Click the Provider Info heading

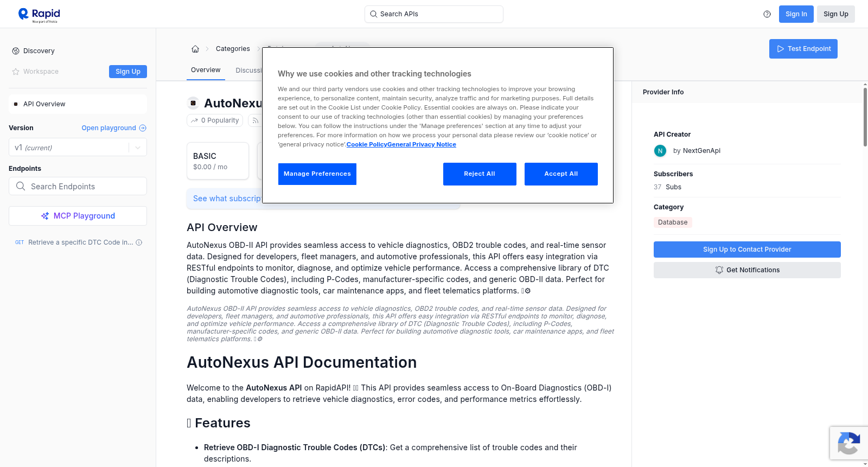[x=663, y=92]
